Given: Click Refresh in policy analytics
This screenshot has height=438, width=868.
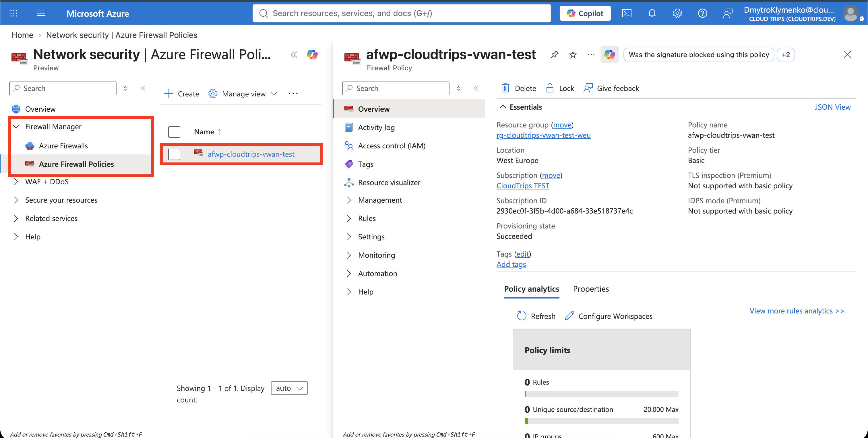Looking at the screenshot, I should [x=536, y=316].
